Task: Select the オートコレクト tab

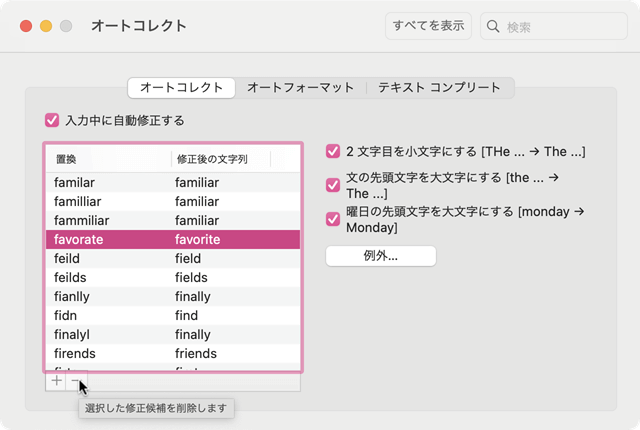Action: 181,88
